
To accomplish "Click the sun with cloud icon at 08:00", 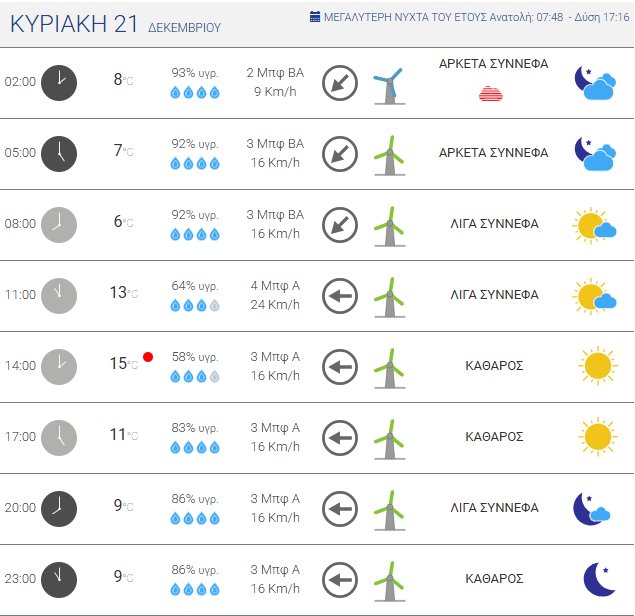I will [x=594, y=225].
